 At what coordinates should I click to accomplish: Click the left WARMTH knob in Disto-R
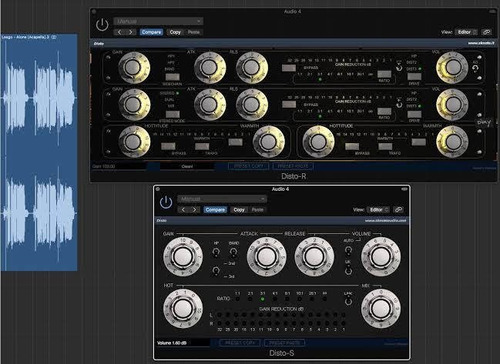coord(269,142)
